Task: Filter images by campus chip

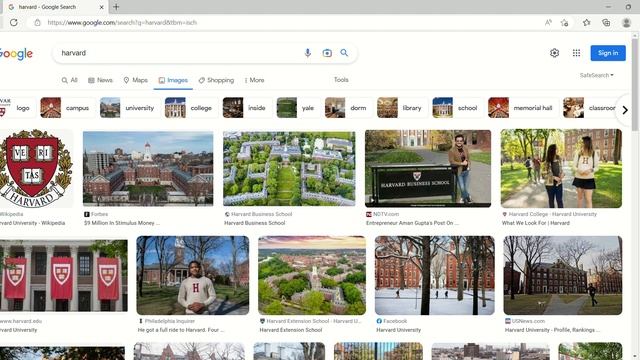Action: pyautogui.click(x=66, y=108)
